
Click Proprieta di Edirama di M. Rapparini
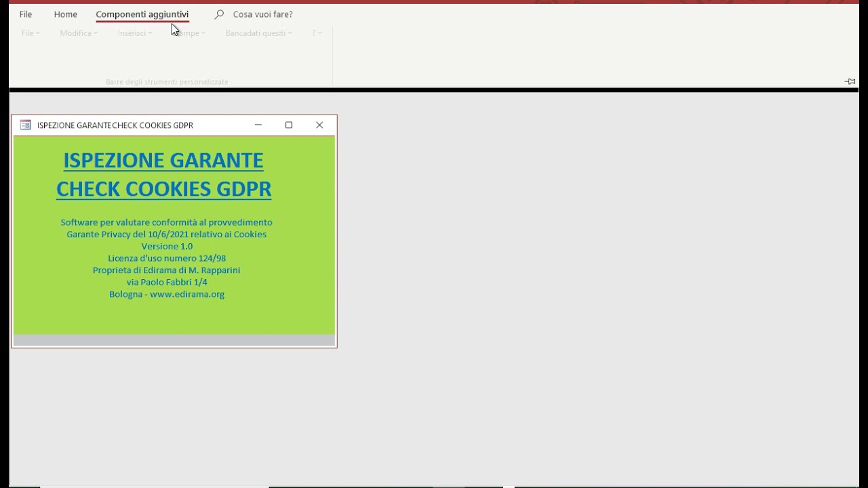167,270
